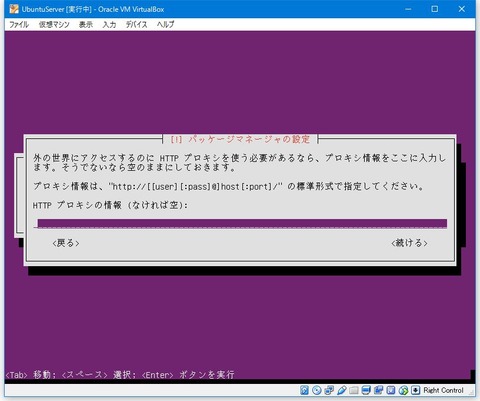Click the network adapters status icon
Image resolution: width=480 pixels, height=401 pixels.
(329, 390)
